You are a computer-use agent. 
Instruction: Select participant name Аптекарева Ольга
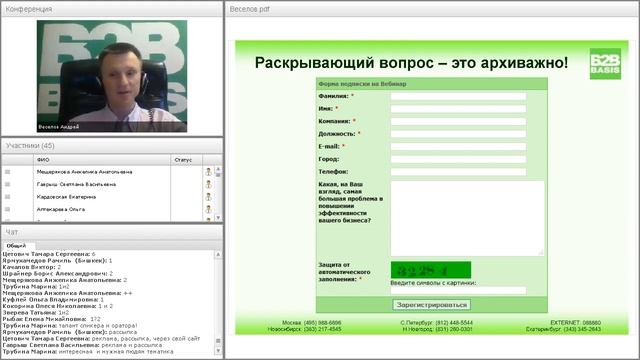61,209
